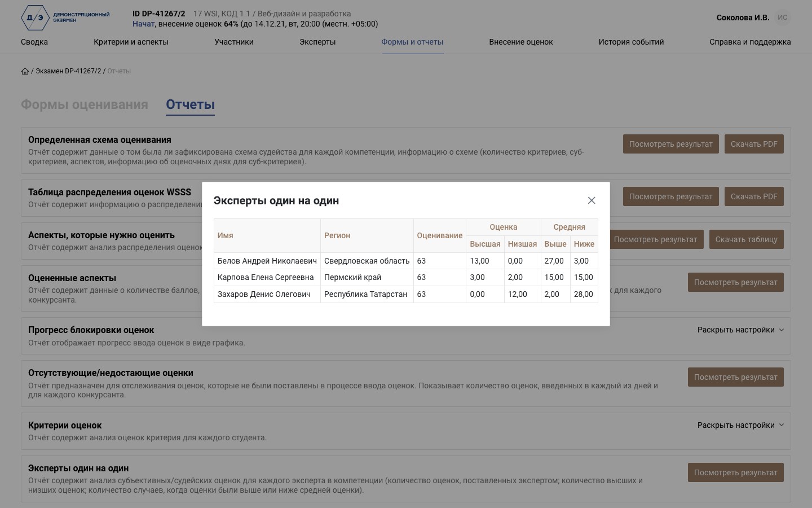Screen dimensions: 812x508
Task: View result for Определенная схема оценивания
Action: click(671, 144)
